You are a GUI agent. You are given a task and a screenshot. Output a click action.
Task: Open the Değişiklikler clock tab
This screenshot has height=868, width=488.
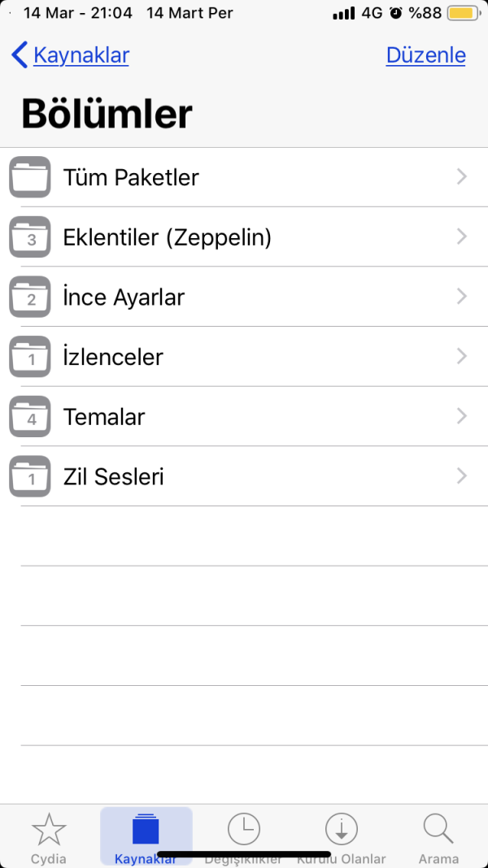click(x=243, y=837)
